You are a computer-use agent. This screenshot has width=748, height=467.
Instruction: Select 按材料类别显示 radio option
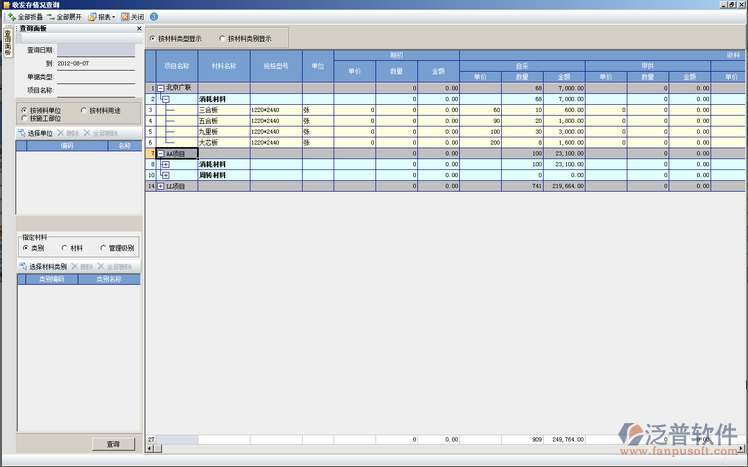point(222,38)
